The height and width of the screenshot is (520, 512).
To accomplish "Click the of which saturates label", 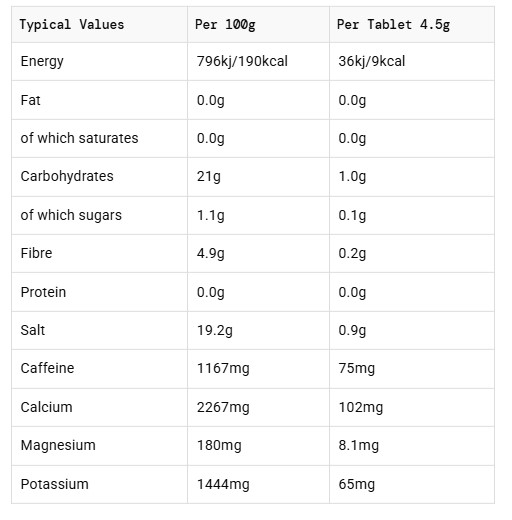I will [79, 138].
